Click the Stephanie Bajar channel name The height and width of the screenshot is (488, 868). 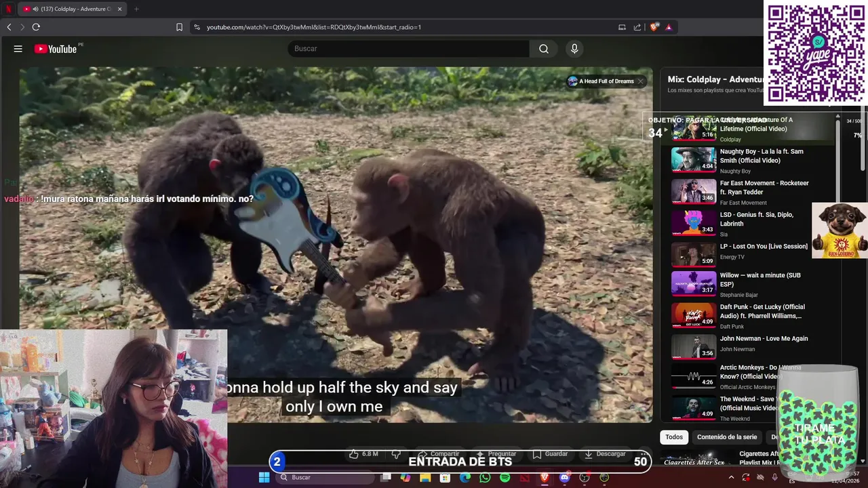pos(739,295)
